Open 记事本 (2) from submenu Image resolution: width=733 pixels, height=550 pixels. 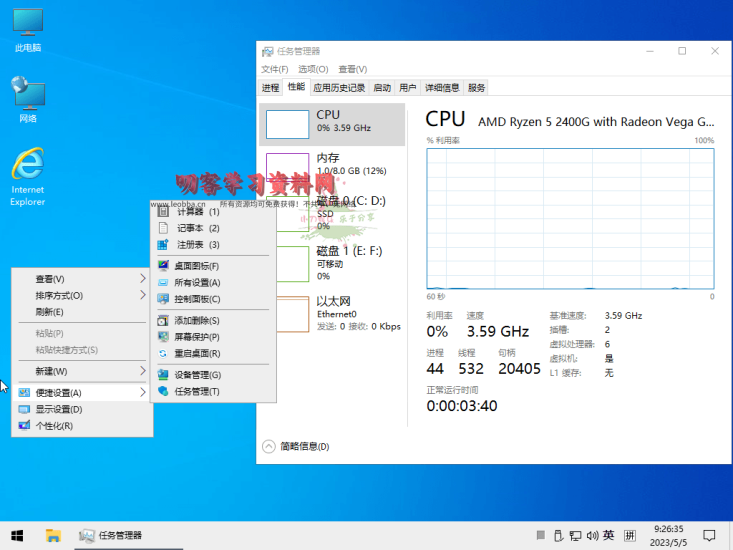click(x=213, y=228)
